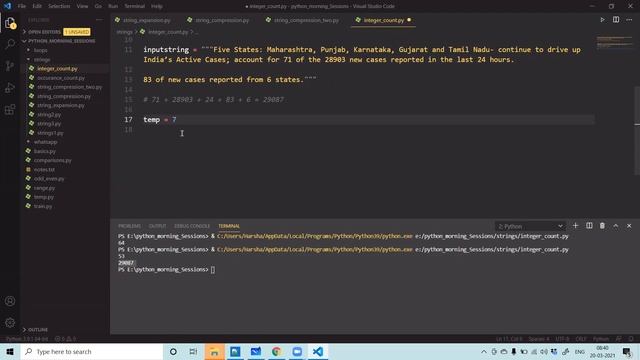Image resolution: width=640 pixels, height=360 pixels.
Task: Add a new terminal with plus icon
Action: [x=575, y=226]
